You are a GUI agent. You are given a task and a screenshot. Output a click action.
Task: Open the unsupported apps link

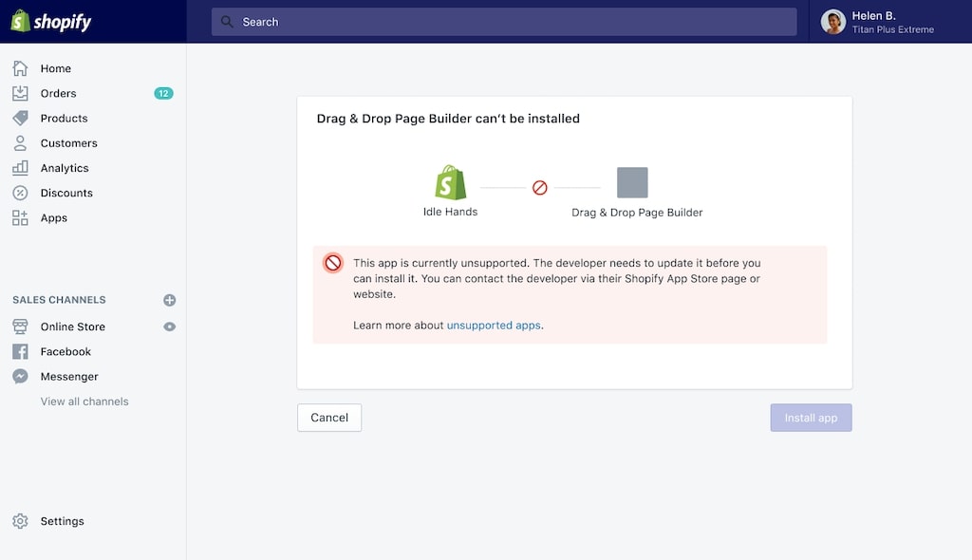(x=494, y=325)
